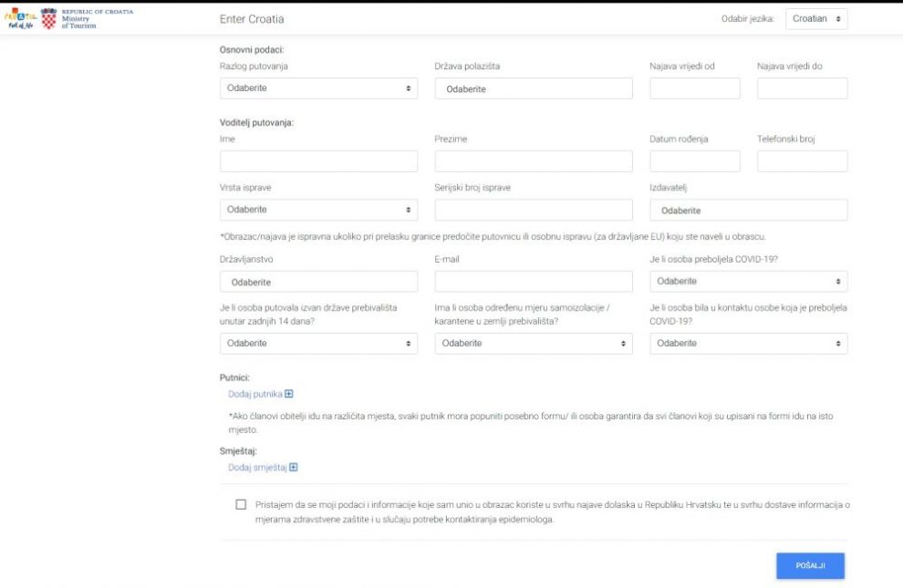Tick the data consent checkbox
The image size is (903, 588).
pyautogui.click(x=241, y=504)
